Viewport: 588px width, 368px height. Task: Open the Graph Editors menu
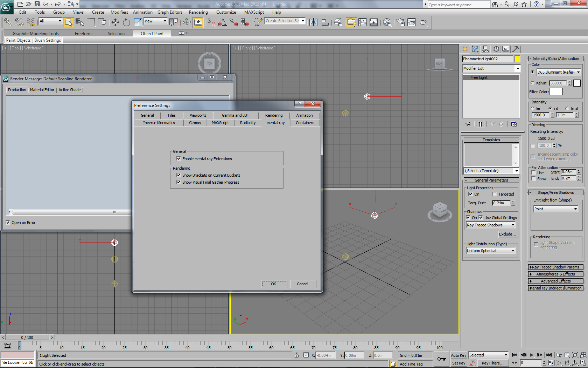(170, 12)
